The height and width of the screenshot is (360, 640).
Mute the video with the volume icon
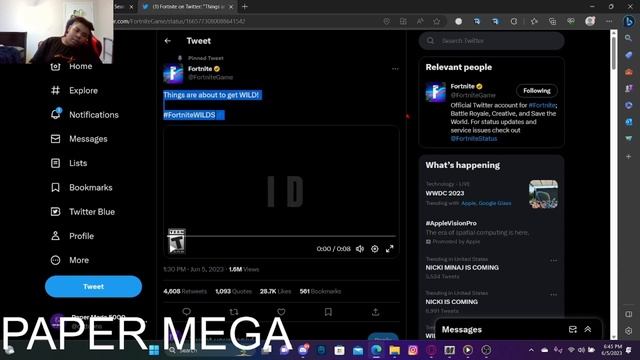point(360,249)
